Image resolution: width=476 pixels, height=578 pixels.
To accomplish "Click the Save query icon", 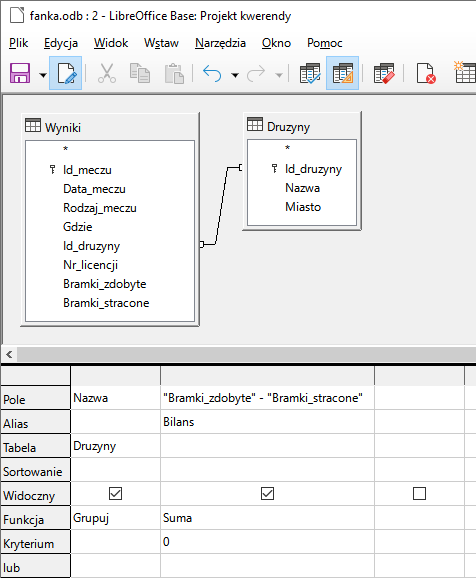I will [20, 73].
